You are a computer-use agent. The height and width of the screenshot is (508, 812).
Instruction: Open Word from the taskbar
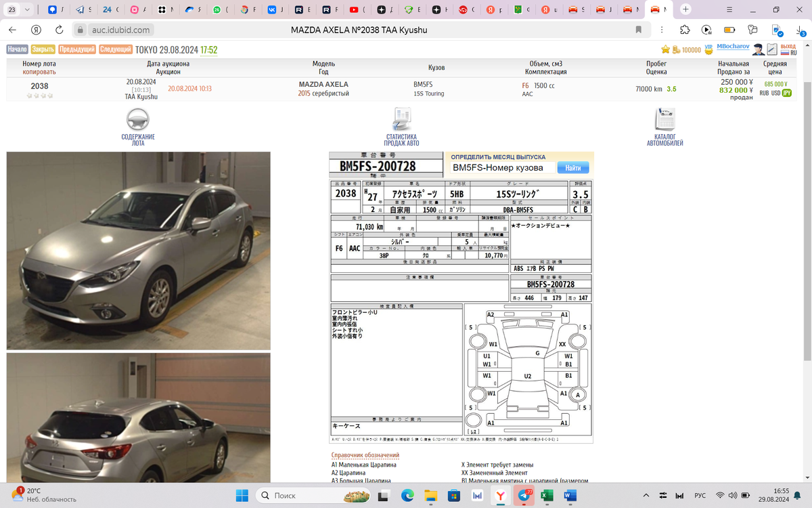click(x=570, y=496)
